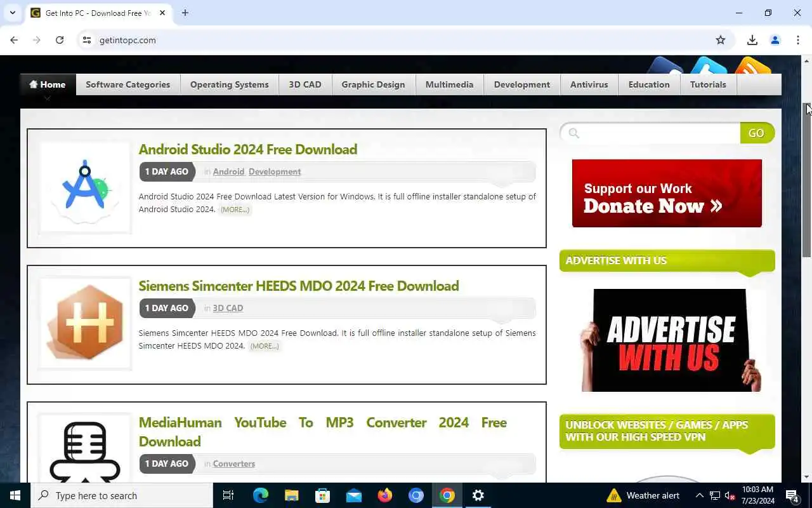
Task: Click the page vertical scrollbar thumb
Action: tap(807, 180)
